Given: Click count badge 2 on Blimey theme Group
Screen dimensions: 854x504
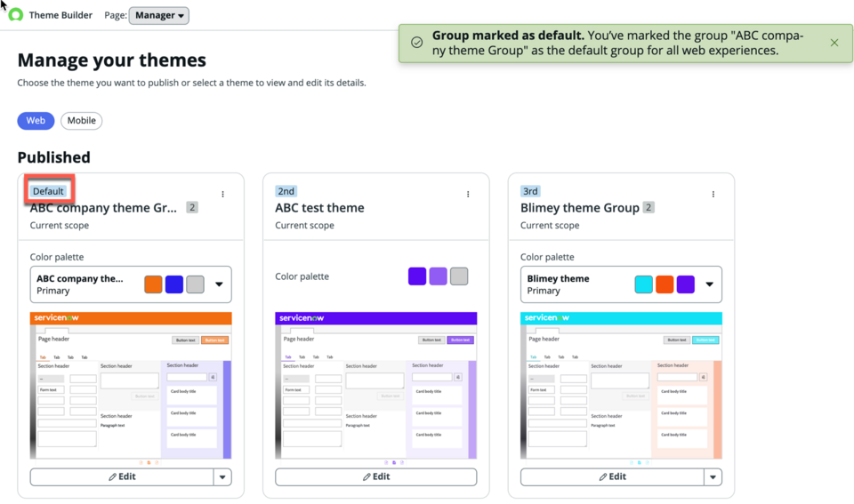Looking at the screenshot, I should [649, 207].
